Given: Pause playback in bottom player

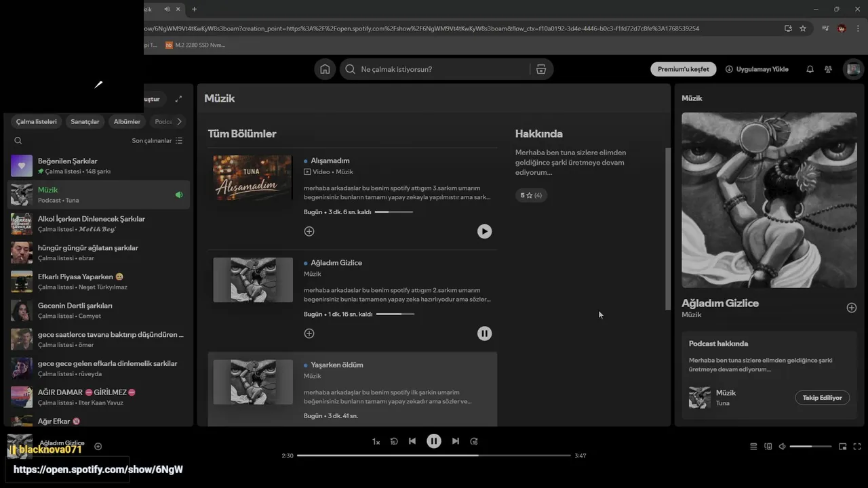Looking at the screenshot, I should tap(434, 441).
